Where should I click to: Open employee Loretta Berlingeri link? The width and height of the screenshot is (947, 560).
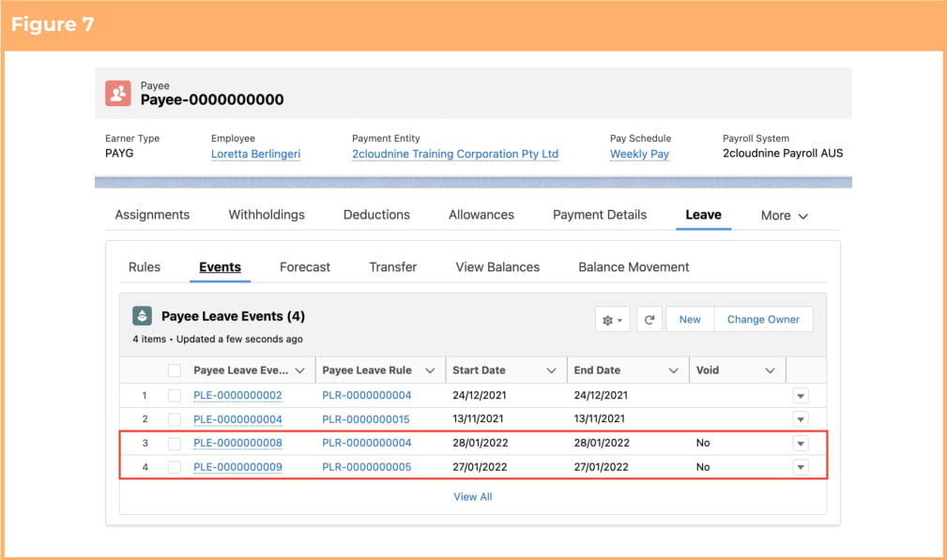click(255, 154)
